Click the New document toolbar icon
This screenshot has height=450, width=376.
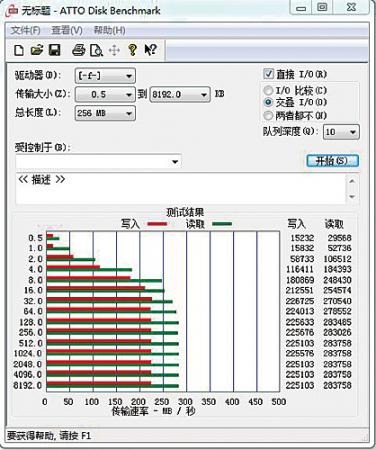(19, 50)
